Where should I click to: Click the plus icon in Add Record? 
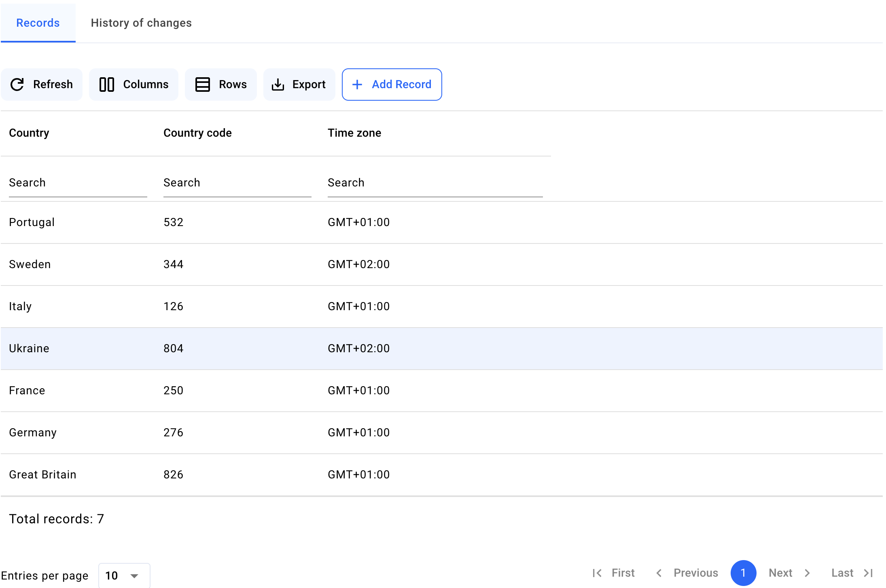[x=357, y=85]
